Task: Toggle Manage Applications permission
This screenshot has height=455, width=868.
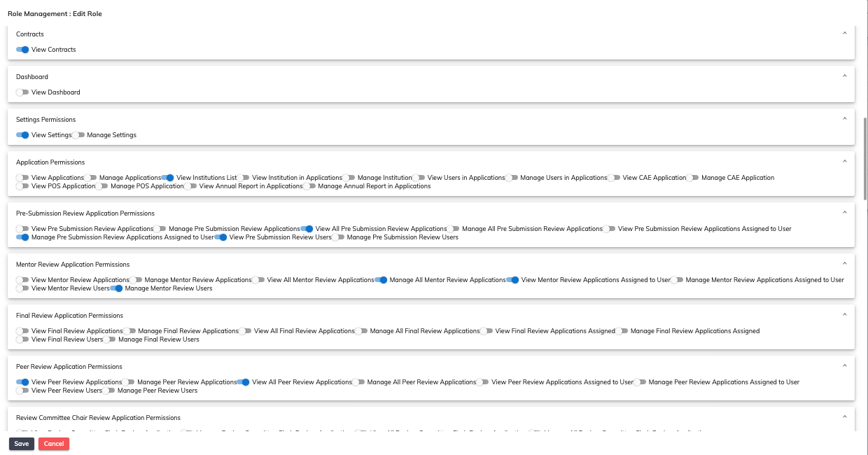Action: 90,178
